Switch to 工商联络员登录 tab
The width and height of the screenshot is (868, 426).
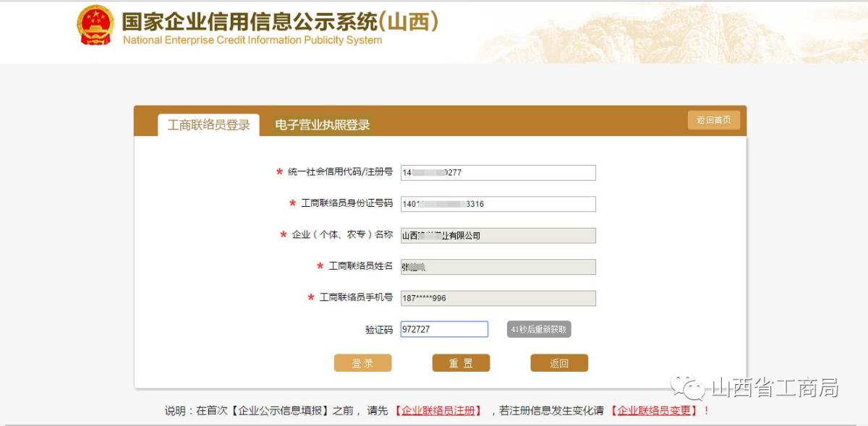click(208, 125)
